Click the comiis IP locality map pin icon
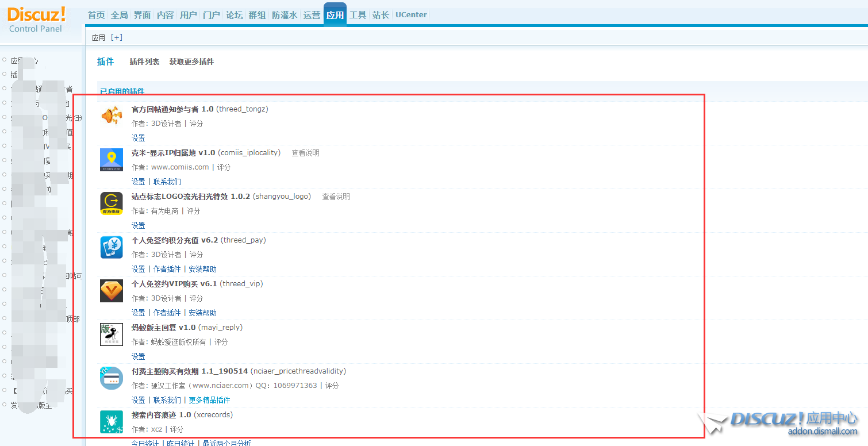 pyautogui.click(x=112, y=160)
